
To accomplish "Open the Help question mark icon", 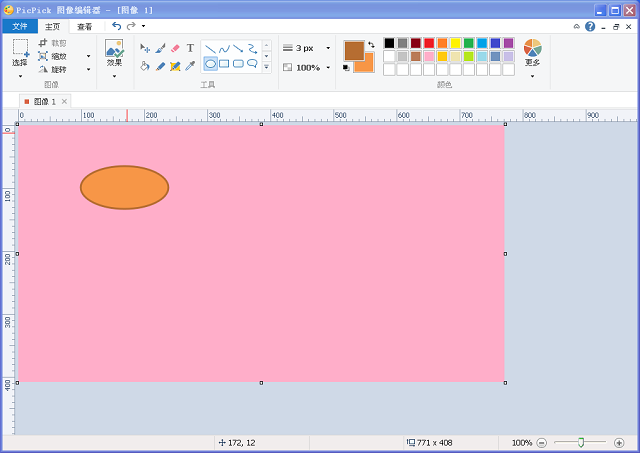I will pos(590,27).
